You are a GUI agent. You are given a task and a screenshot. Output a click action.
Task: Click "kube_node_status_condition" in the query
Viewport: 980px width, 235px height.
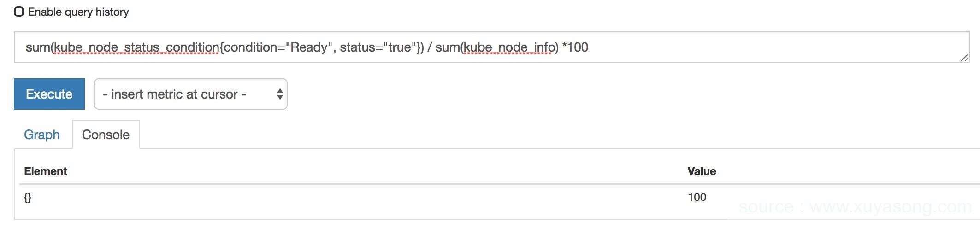point(137,47)
